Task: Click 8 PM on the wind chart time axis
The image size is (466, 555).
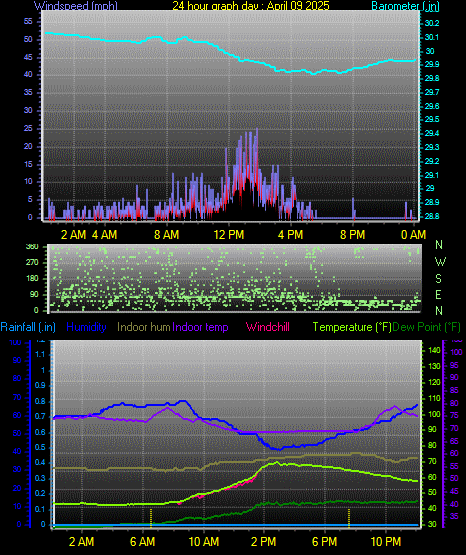Action: click(x=353, y=235)
